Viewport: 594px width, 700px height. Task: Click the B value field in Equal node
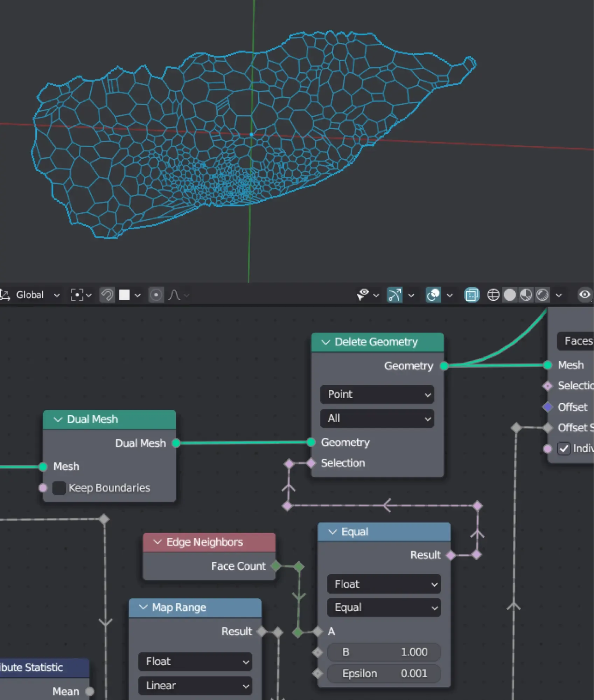click(x=384, y=652)
